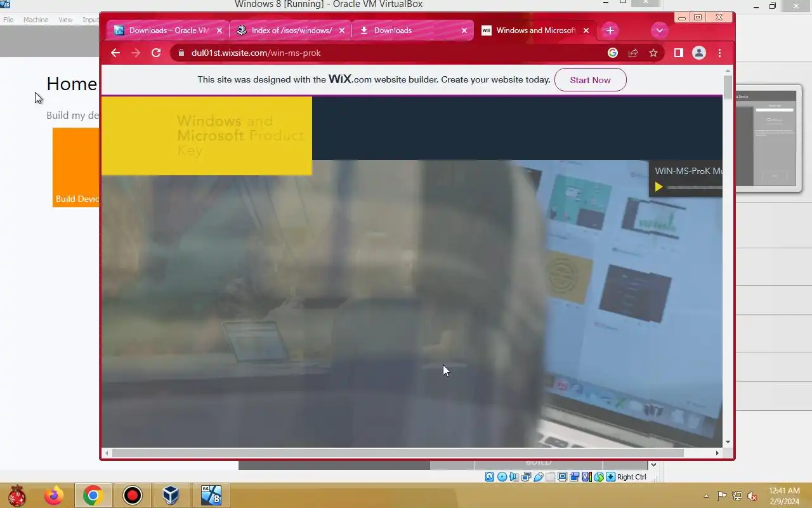
Task: Click the WIX.com logo in banner
Action: (x=350, y=79)
